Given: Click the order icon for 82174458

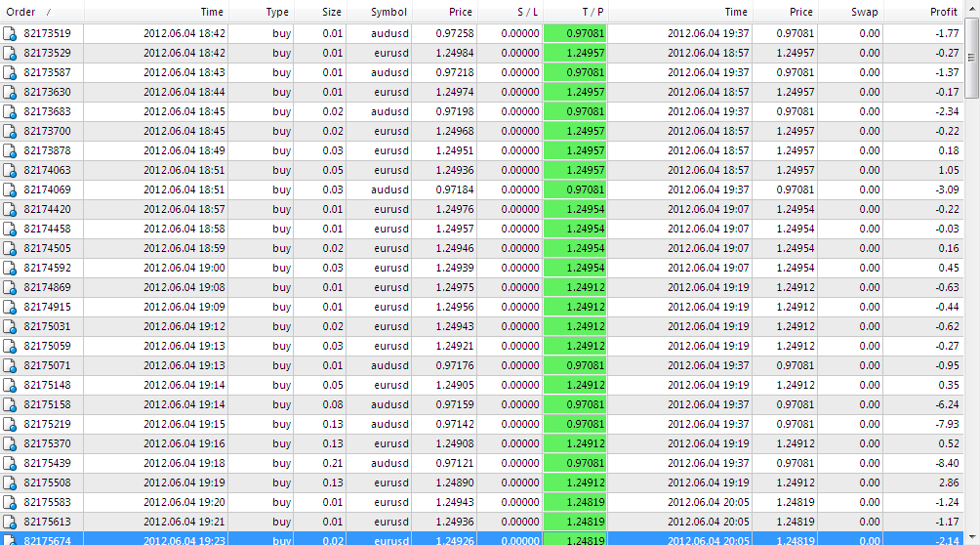Looking at the screenshot, I should [x=10, y=229].
